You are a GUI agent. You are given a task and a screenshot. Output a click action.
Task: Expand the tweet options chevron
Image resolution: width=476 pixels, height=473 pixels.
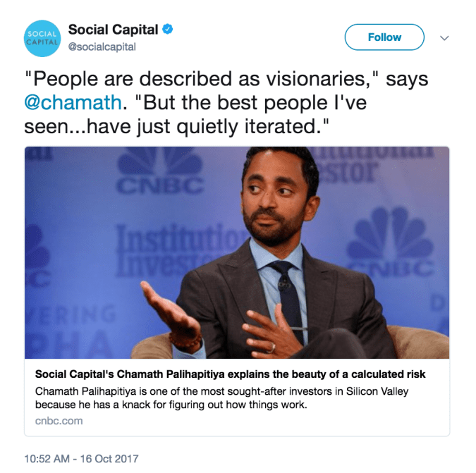[444, 38]
